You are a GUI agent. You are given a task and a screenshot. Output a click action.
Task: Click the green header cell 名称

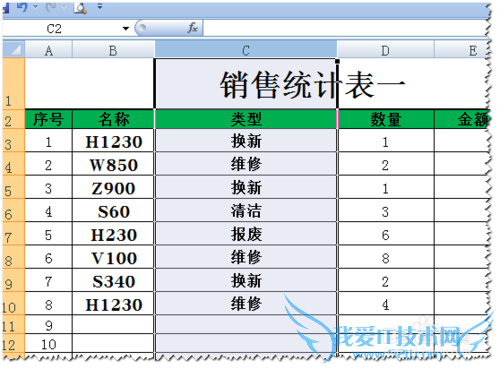[x=113, y=119]
